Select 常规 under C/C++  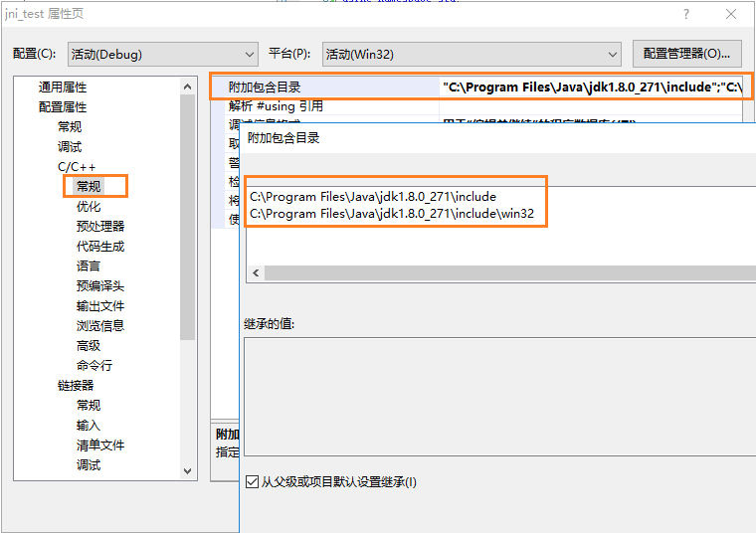89,187
